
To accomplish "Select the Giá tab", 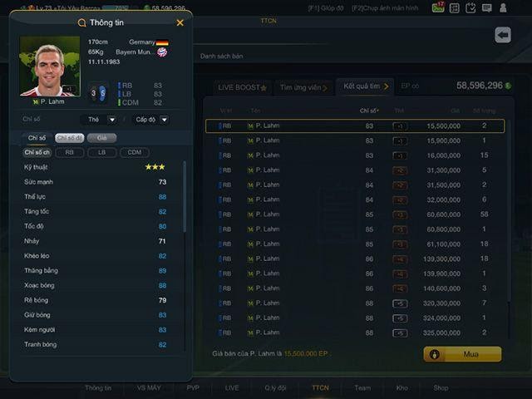I will (x=101, y=138).
